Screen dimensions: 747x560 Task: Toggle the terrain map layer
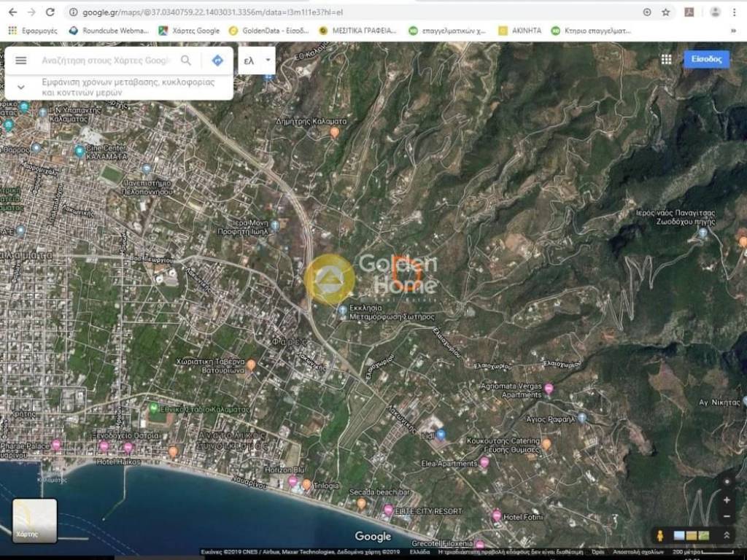(703, 537)
